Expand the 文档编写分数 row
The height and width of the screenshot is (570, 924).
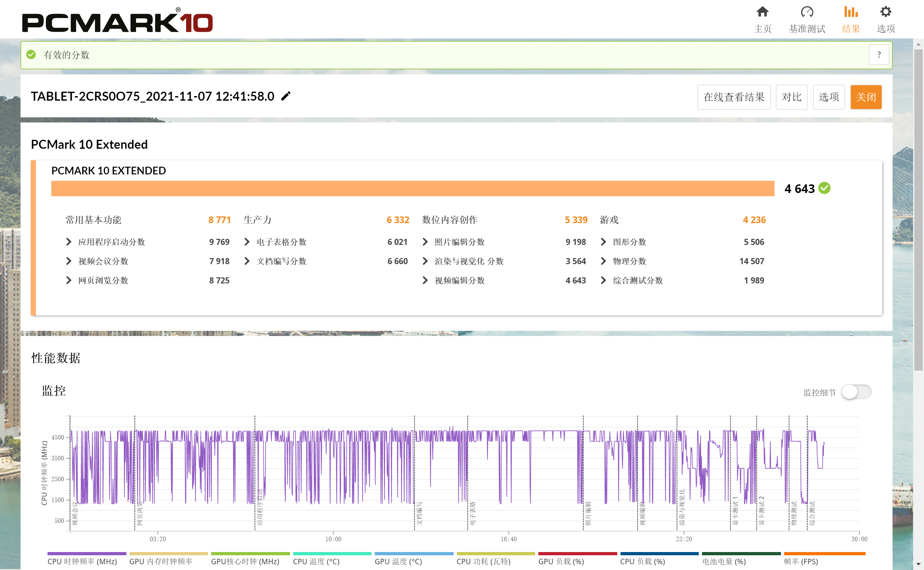pyautogui.click(x=247, y=261)
